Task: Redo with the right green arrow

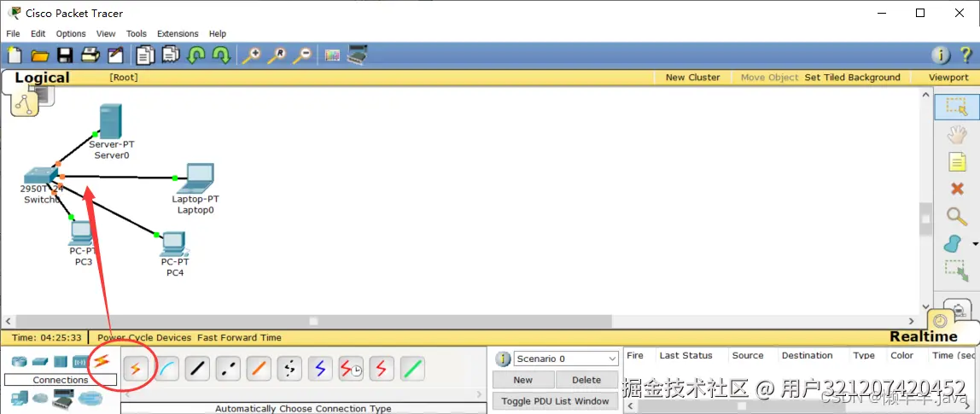Action: click(221, 55)
